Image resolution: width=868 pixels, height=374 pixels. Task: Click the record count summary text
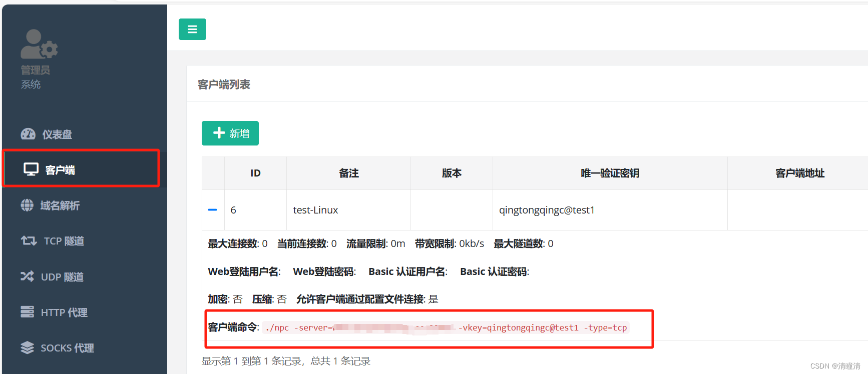pos(286,361)
